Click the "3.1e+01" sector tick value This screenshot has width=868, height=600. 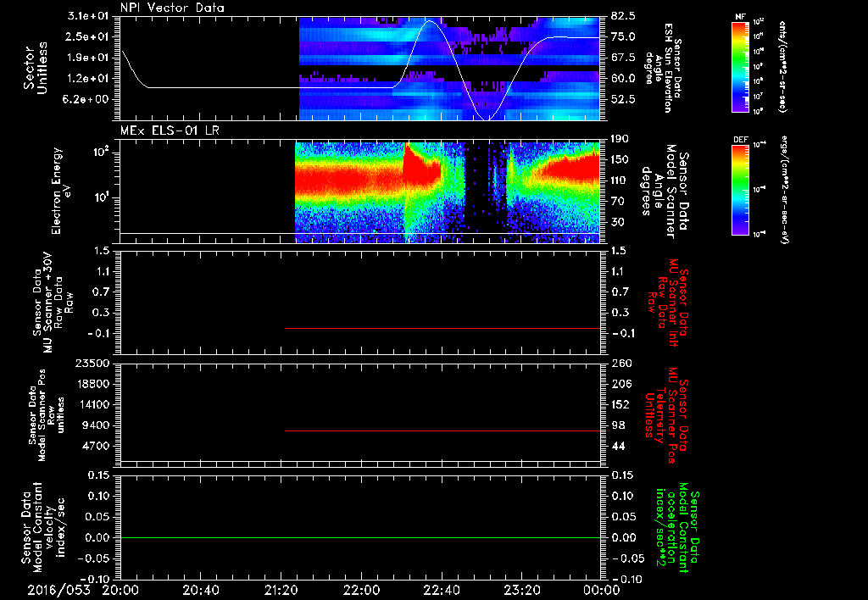(x=88, y=16)
